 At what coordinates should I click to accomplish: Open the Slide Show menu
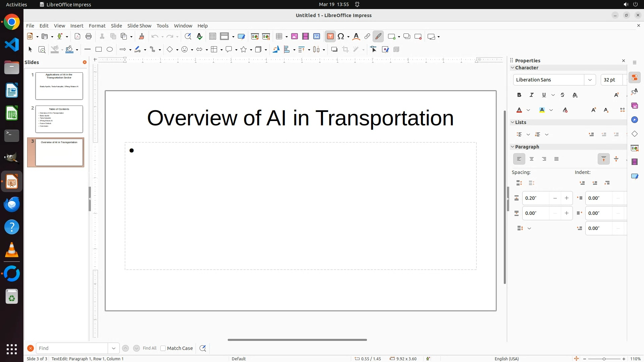139,26
